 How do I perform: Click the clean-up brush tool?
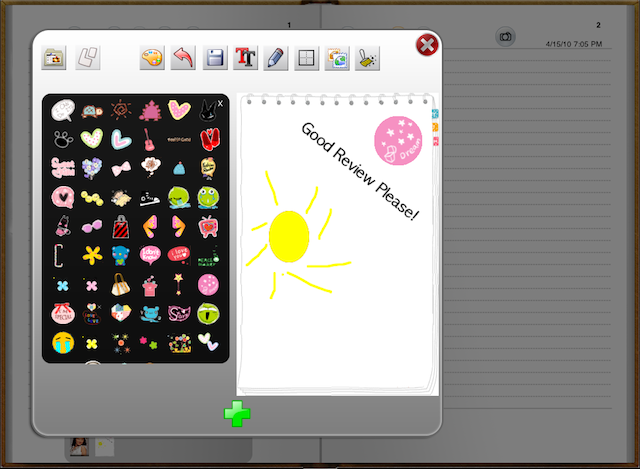point(367,58)
